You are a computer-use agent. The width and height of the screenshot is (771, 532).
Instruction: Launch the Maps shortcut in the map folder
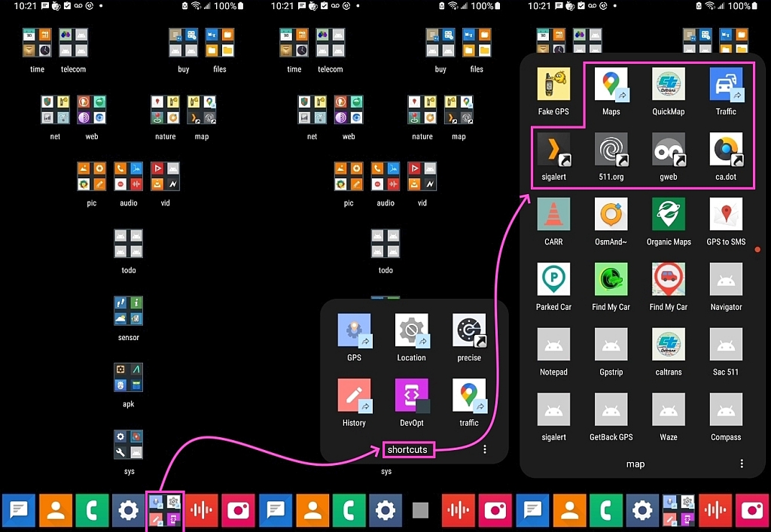[611, 84]
